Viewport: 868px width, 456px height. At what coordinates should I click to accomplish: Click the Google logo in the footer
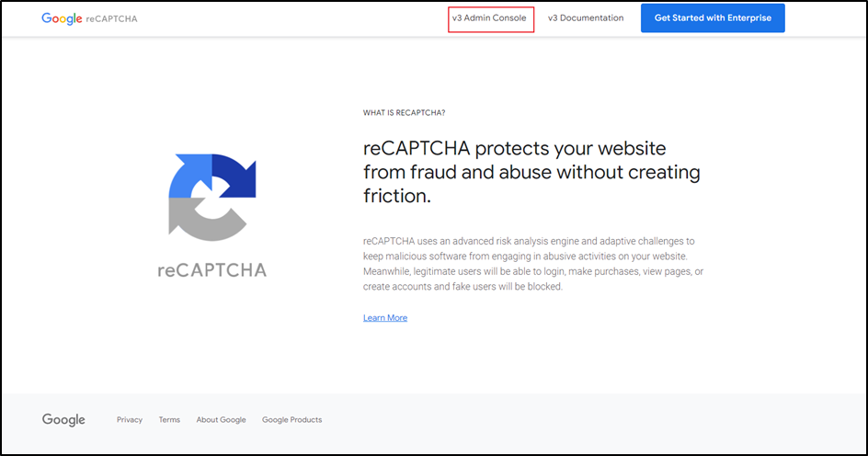click(63, 420)
